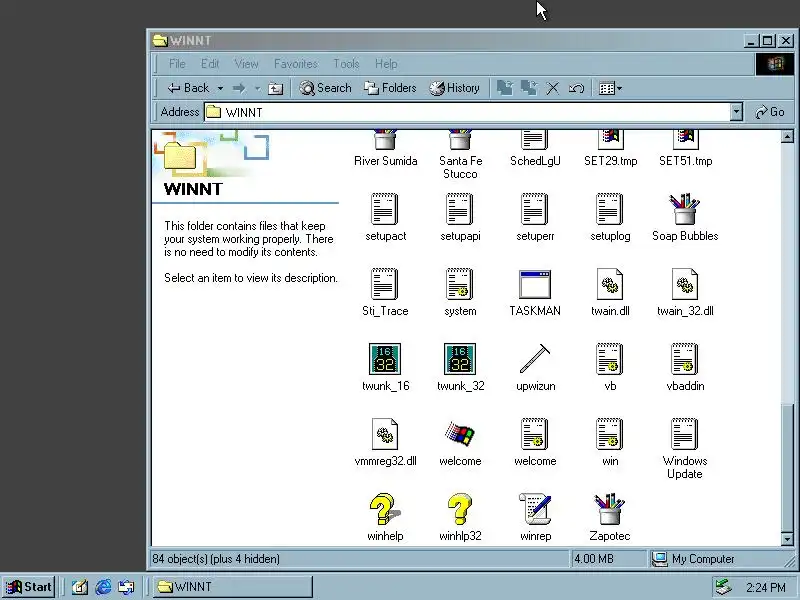The image size is (800, 600).
Task: Select the TASKMAN application icon
Action: pos(535,284)
